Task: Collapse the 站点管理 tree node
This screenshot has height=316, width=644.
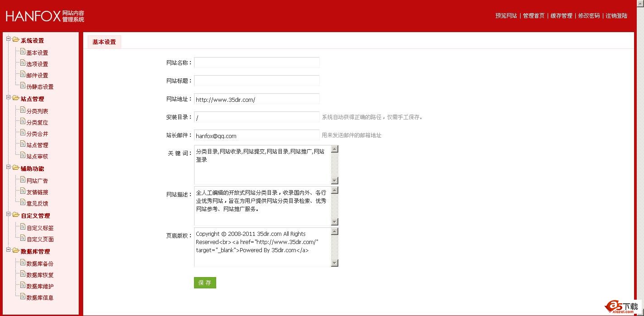Action: [8, 97]
